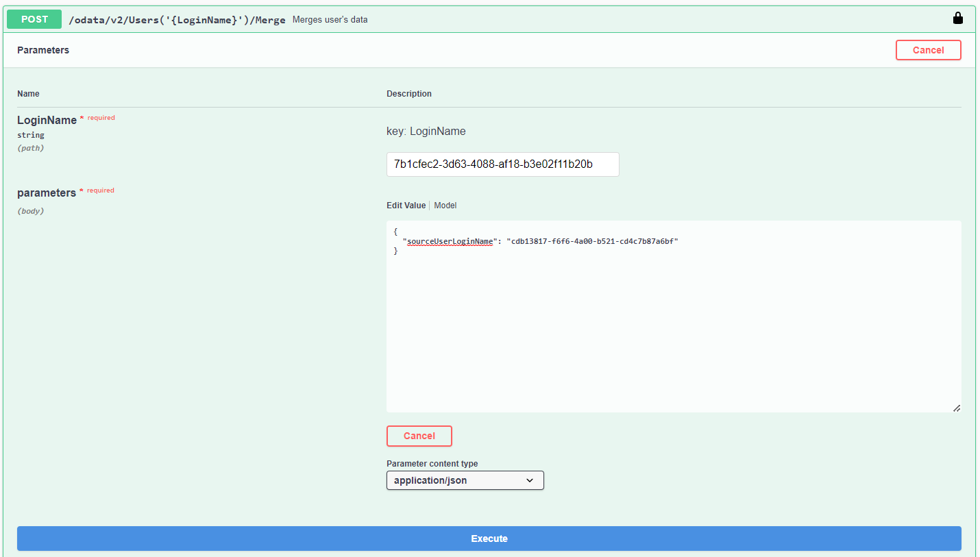Focus the LoginName value input field
Image resolution: width=980 pixels, height=557 pixels.
(502, 164)
